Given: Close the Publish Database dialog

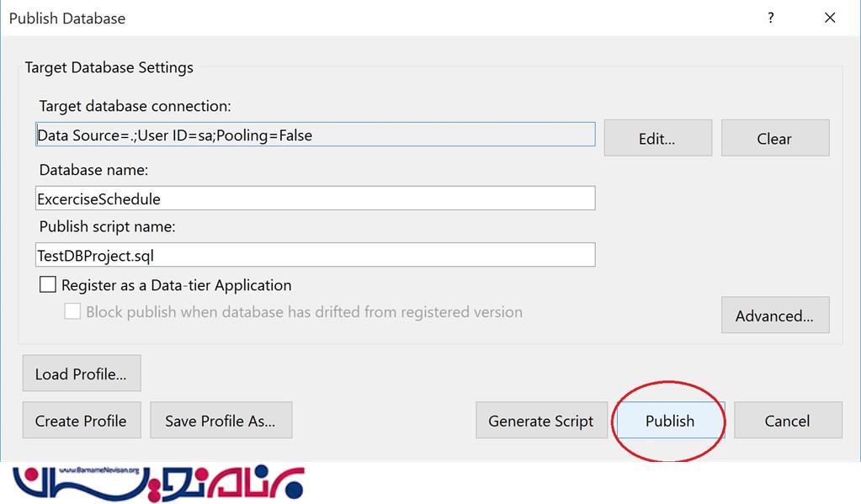Looking at the screenshot, I should 830,19.
